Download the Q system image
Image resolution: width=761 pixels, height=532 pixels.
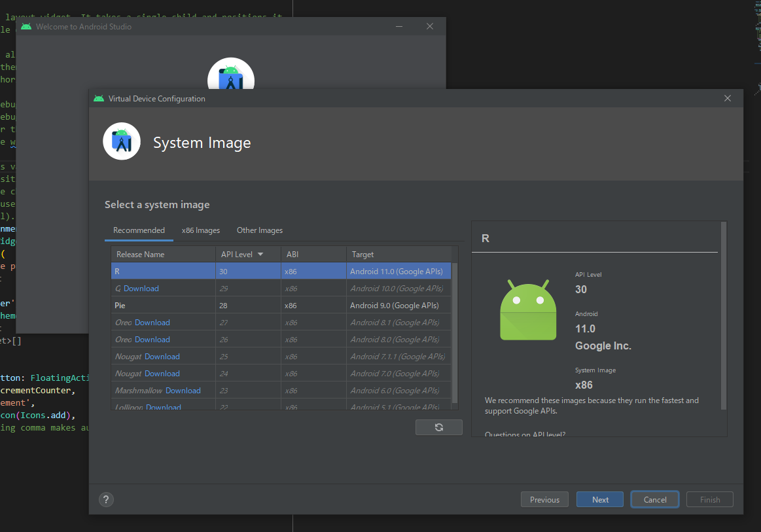pos(141,289)
